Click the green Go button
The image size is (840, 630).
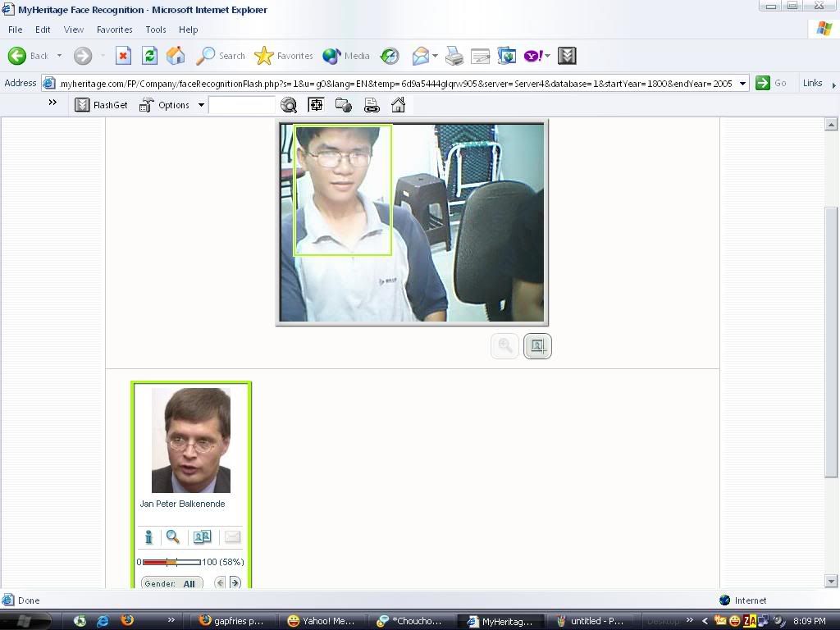tap(771, 83)
